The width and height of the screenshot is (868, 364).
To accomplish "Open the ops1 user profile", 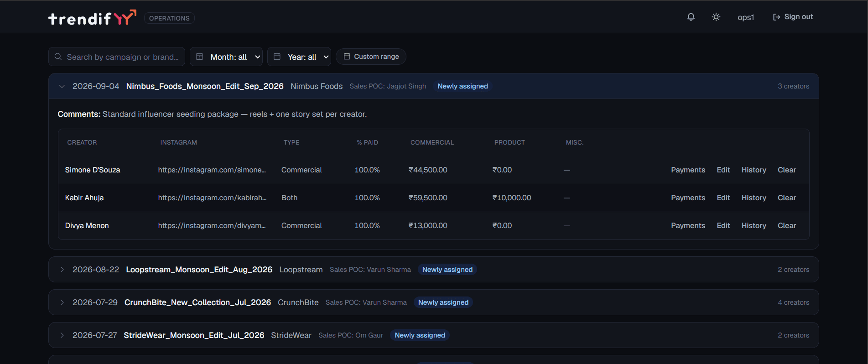I will coord(746,17).
